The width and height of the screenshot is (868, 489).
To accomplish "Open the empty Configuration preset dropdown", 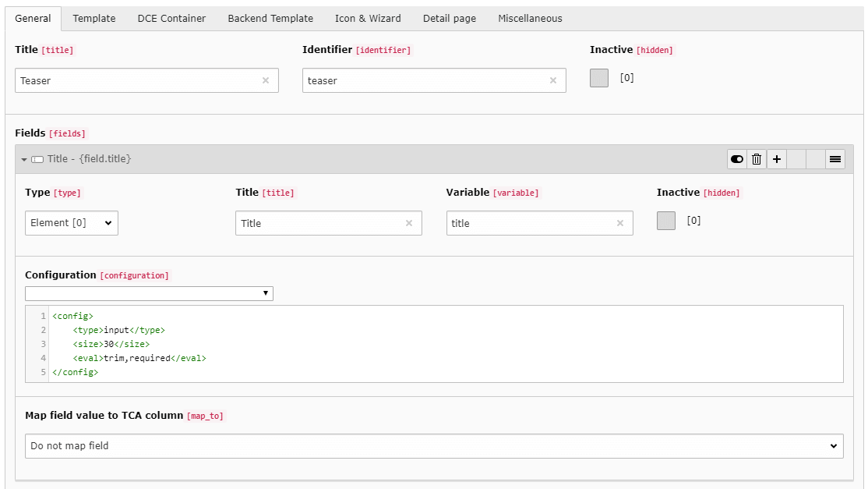I will [x=149, y=293].
